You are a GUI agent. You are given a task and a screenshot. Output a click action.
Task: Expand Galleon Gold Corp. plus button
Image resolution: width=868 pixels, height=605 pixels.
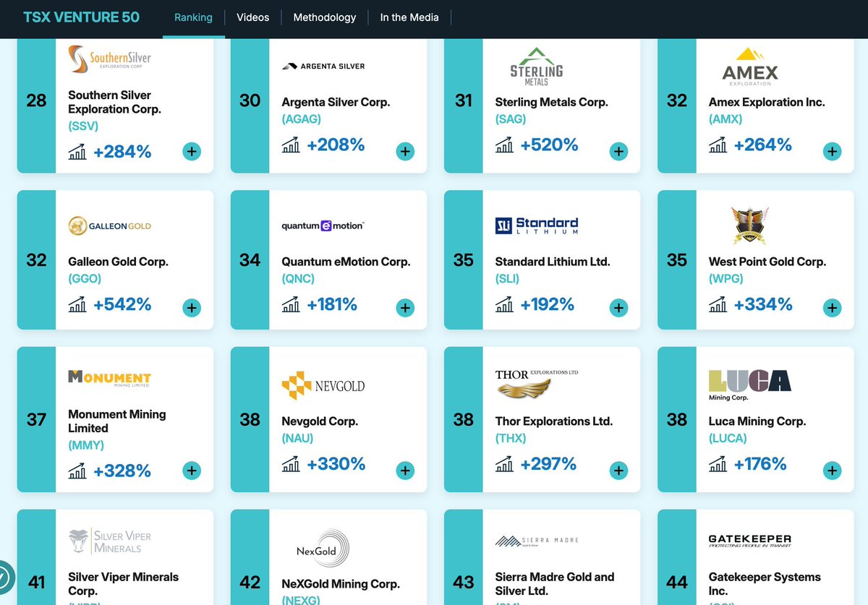tap(192, 308)
